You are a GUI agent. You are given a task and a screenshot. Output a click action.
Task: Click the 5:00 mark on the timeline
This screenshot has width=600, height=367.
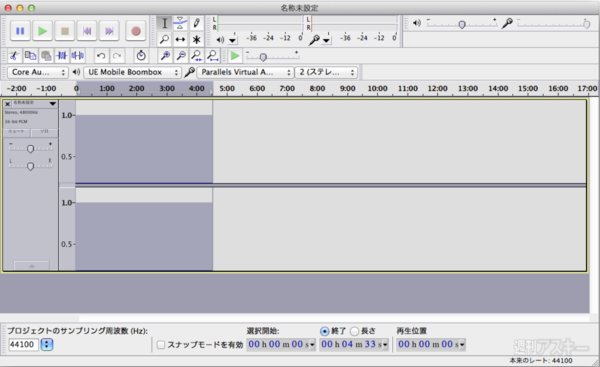click(x=227, y=88)
